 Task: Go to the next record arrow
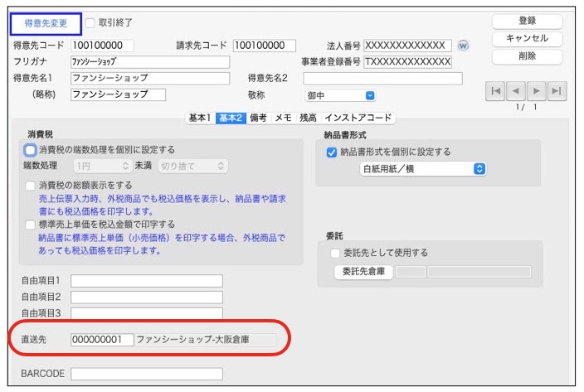[537, 91]
